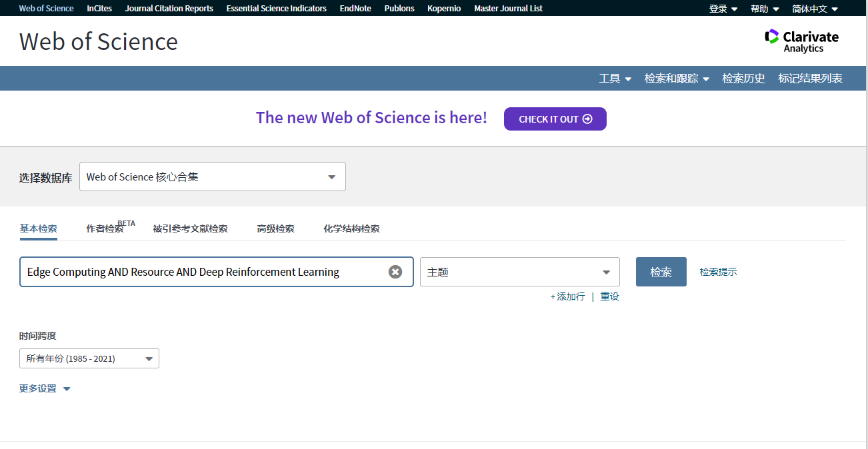
Task: Clear the search query with the X icon
Action: (395, 272)
